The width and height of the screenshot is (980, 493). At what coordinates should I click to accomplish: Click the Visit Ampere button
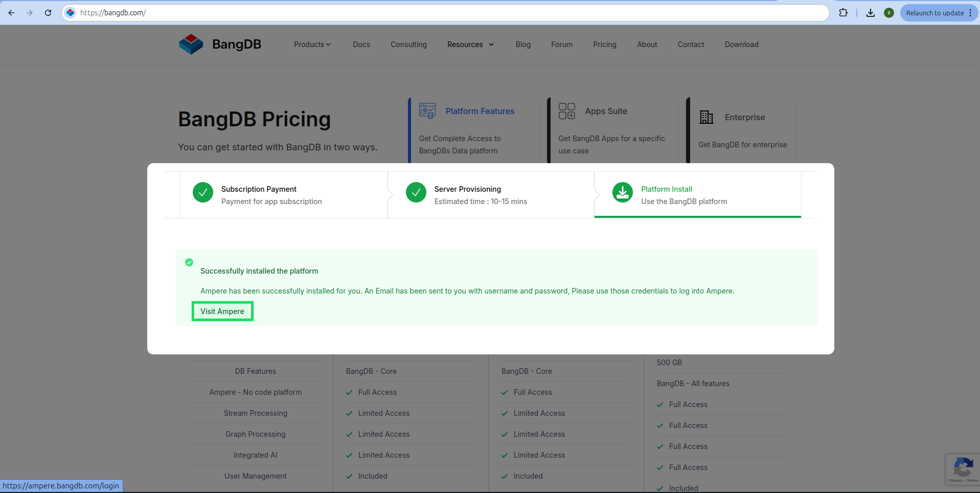click(x=222, y=311)
